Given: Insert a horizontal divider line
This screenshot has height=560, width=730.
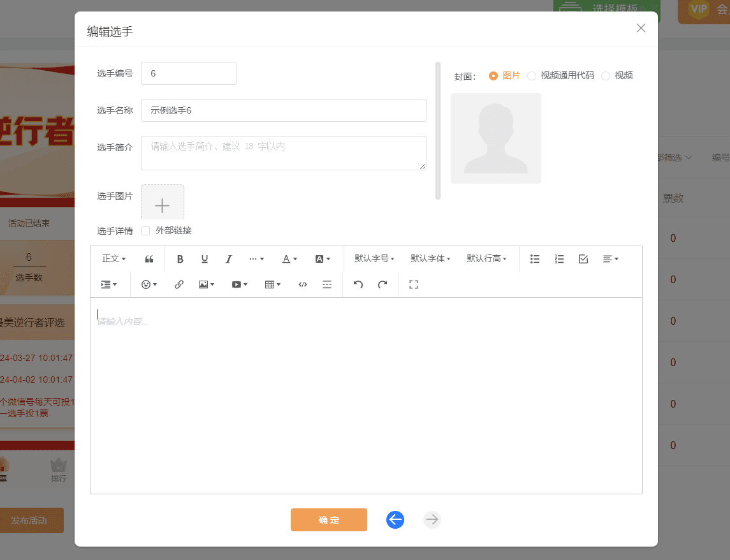Looking at the screenshot, I should [327, 284].
